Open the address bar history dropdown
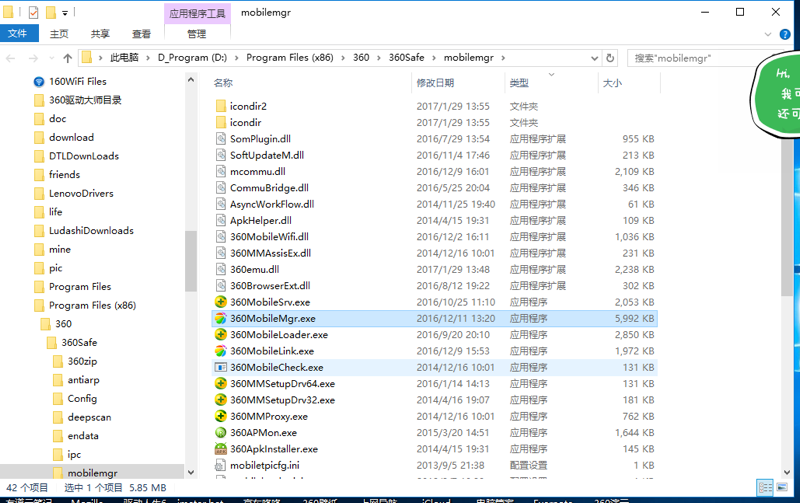Viewport: 800px width, 503px height. [594, 58]
